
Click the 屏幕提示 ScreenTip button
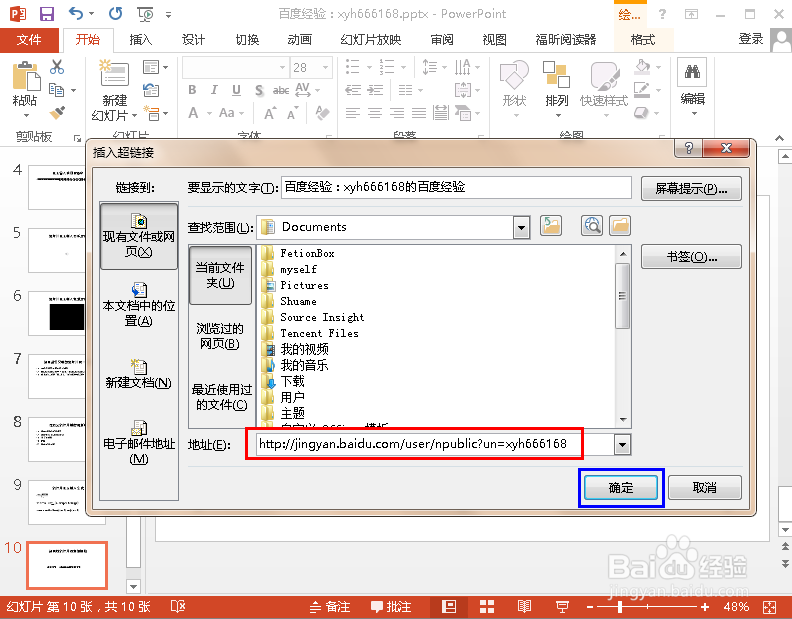pyautogui.click(x=691, y=189)
